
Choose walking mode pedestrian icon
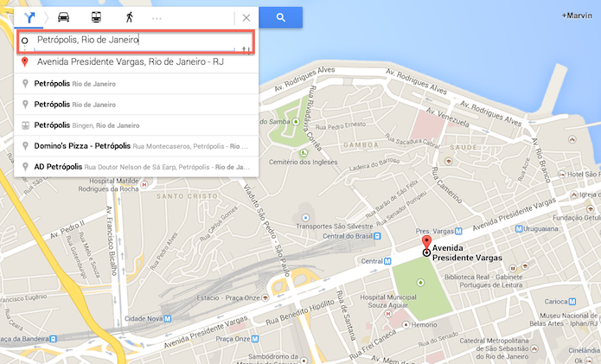(x=130, y=17)
